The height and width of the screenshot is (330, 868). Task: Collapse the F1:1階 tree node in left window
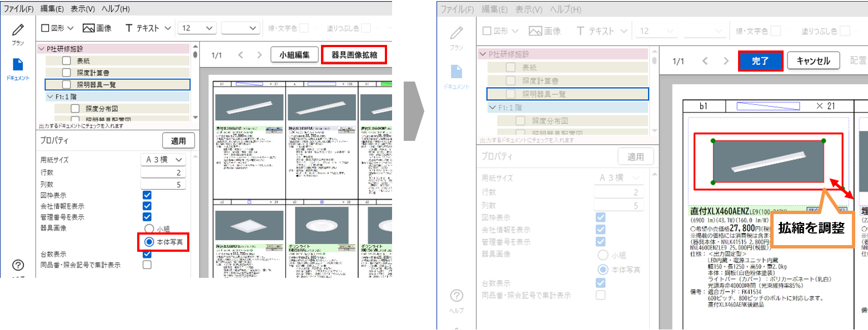coord(50,97)
